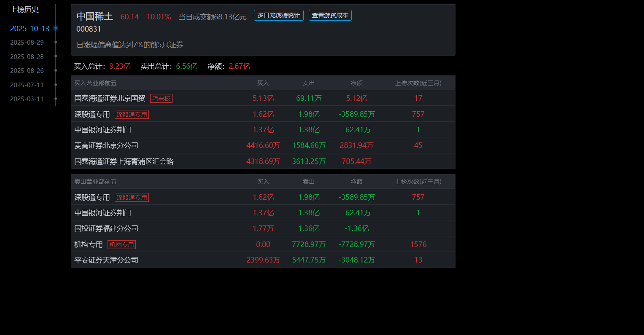The image size is (644, 335).
Task: Click 深股通专用 tag in sell table
Action: 132,197
